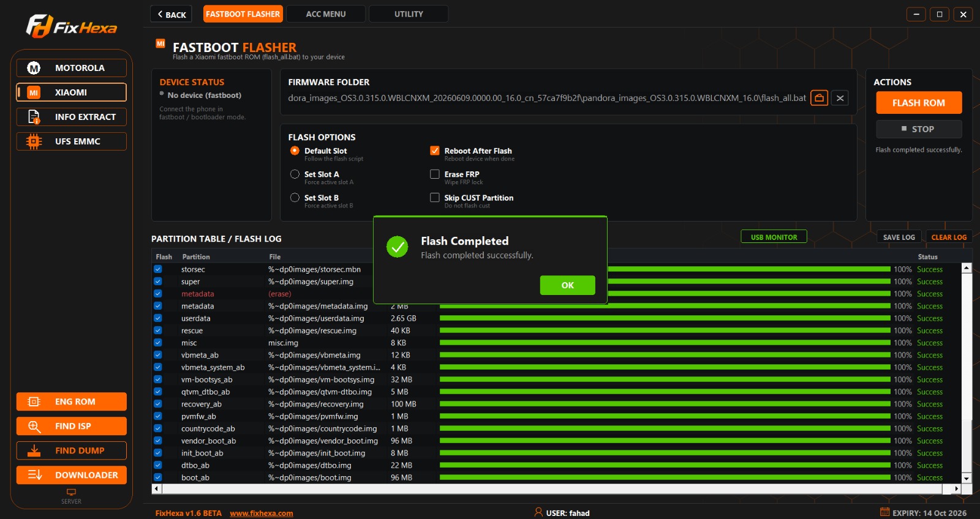This screenshot has height=519, width=980.
Task: Open UFS EMMC section
Action: click(x=71, y=141)
